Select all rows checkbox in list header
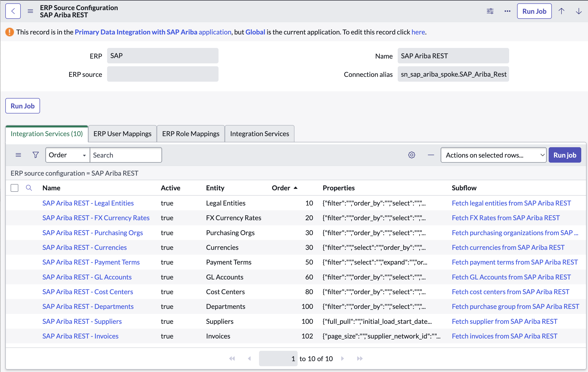588x372 pixels. point(14,188)
